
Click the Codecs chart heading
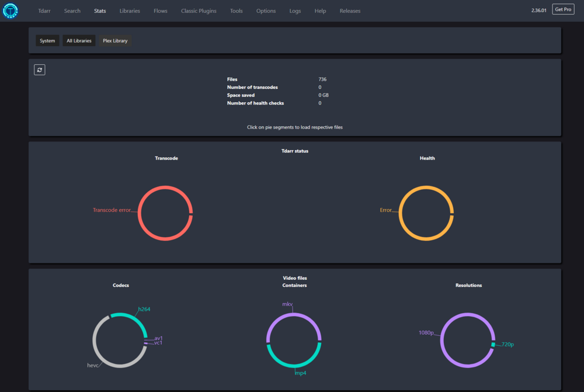pos(121,285)
